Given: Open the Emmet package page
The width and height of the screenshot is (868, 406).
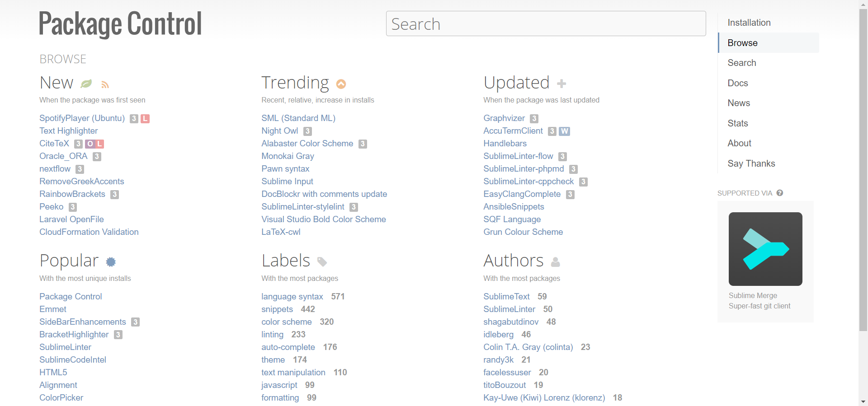Looking at the screenshot, I should click(x=53, y=309).
